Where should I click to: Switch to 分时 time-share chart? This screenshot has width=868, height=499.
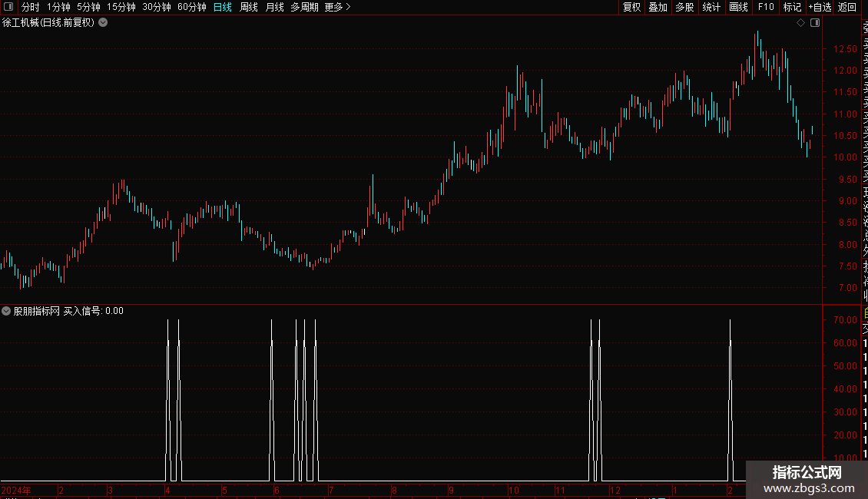pyautogui.click(x=31, y=7)
